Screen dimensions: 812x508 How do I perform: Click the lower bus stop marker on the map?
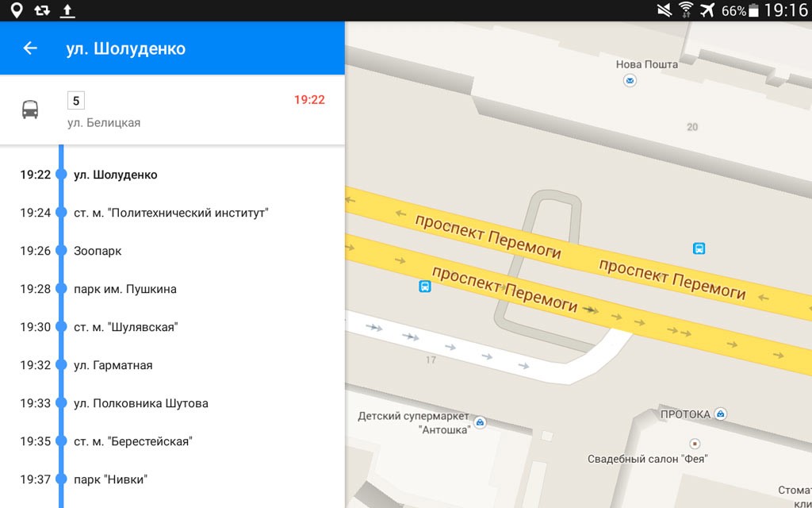coord(425,287)
